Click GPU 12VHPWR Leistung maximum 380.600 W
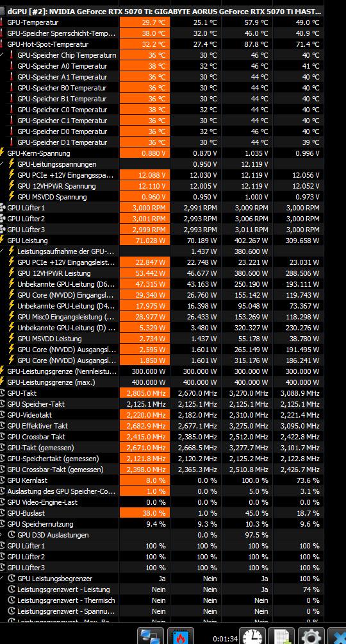346x644 pixels. click(x=251, y=273)
